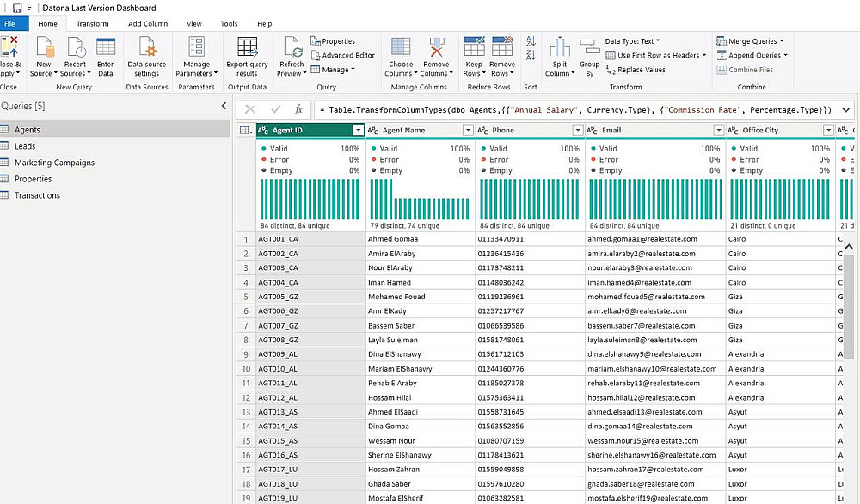Click the sort ascending icon
This screenshot has width=860, height=504.
coord(531,42)
